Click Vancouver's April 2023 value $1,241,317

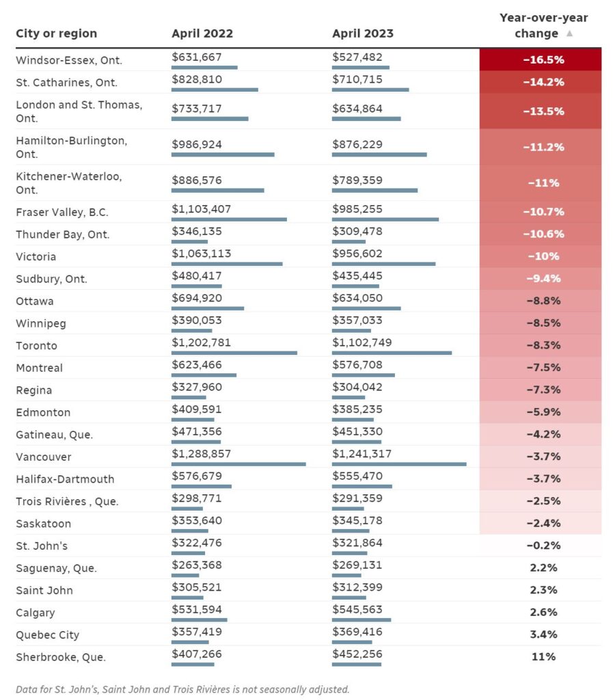click(x=362, y=454)
